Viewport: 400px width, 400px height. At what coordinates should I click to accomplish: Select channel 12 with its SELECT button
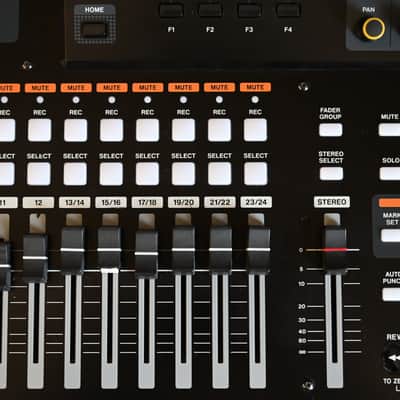coord(39,174)
